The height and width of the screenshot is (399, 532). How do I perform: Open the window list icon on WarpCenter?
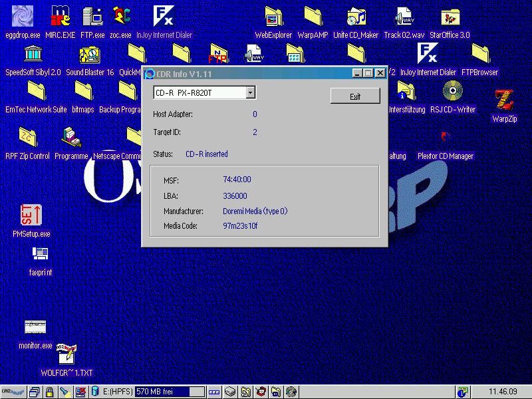35,392
